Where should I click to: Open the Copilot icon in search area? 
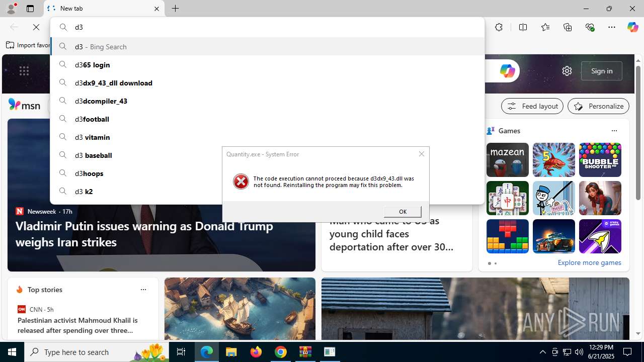point(507,71)
